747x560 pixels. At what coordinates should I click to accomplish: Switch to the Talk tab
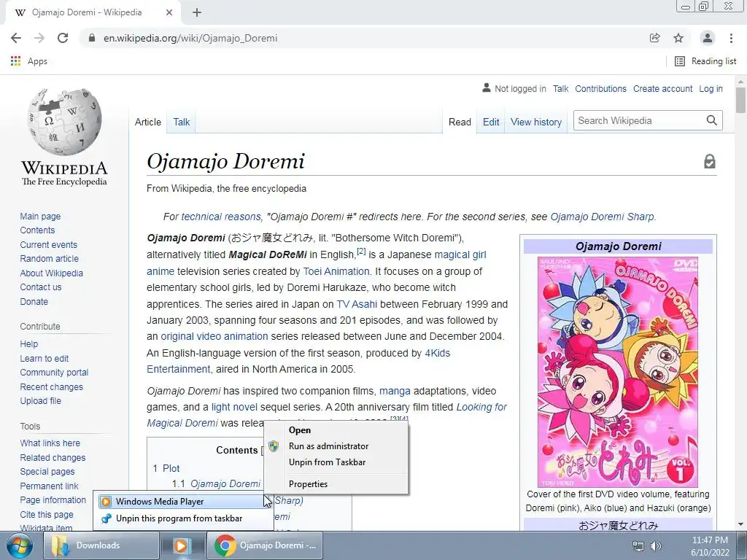pyautogui.click(x=182, y=122)
